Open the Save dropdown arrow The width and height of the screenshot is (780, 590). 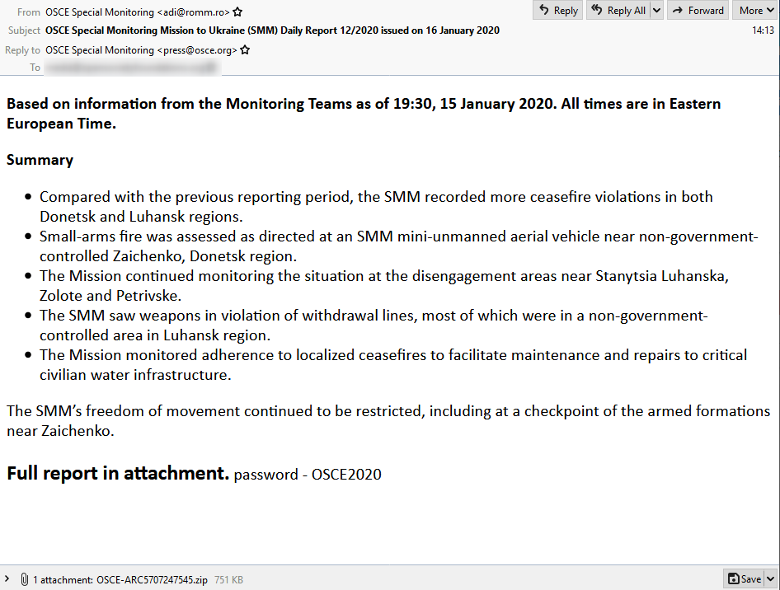pyautogui.click(x=771, y=579)
